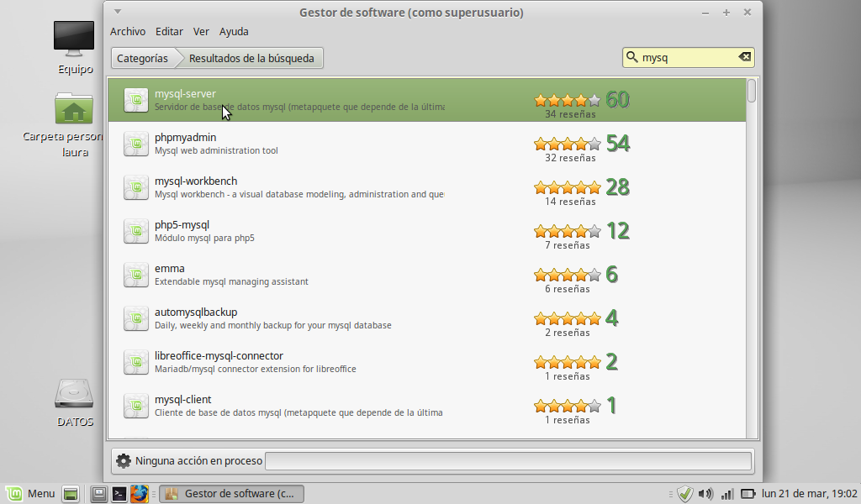
Task: Go back to Categorías
Action: pyautogui.click(x=142, y=58)
